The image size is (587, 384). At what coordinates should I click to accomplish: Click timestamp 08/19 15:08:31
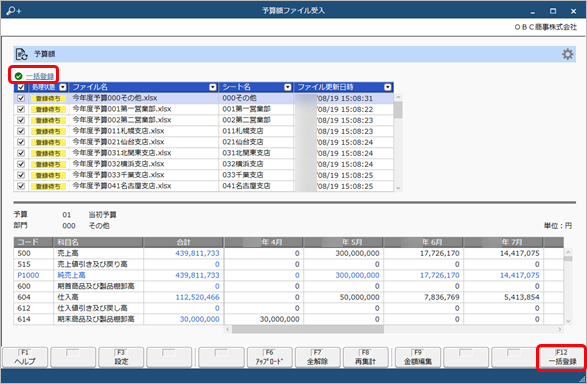pos(345,98)
